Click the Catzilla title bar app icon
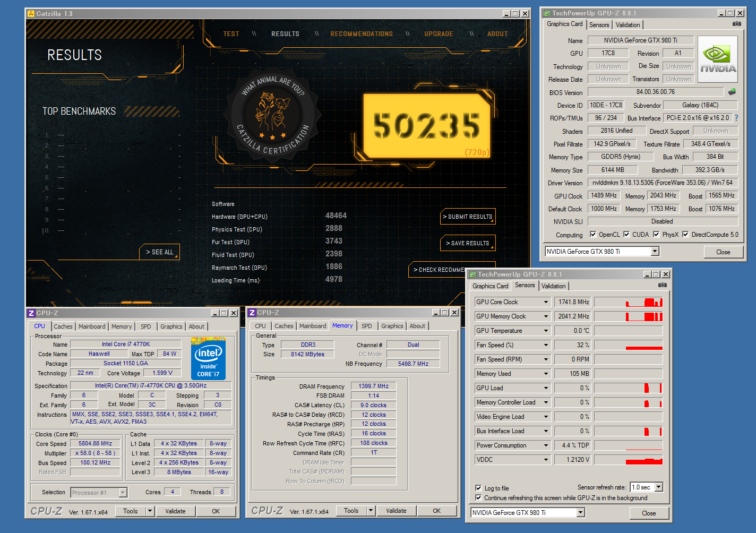Screen dimensions: 756x533 [31, 14]
